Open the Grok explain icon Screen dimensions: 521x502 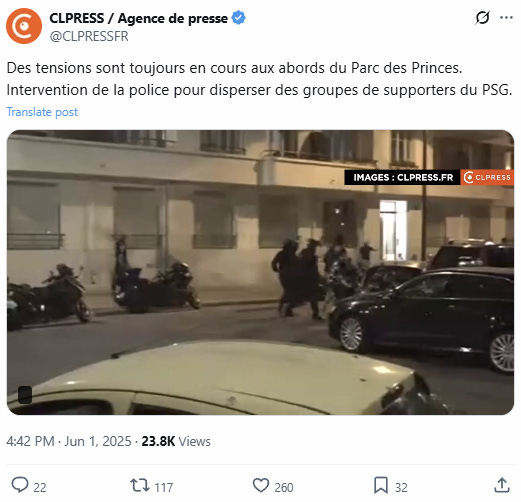(482, 18)
